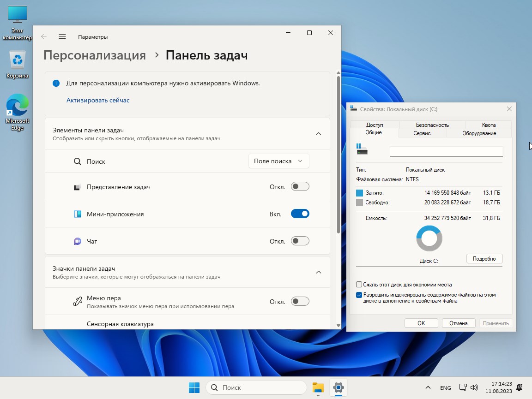Click the Подробно button

[484, 259]
